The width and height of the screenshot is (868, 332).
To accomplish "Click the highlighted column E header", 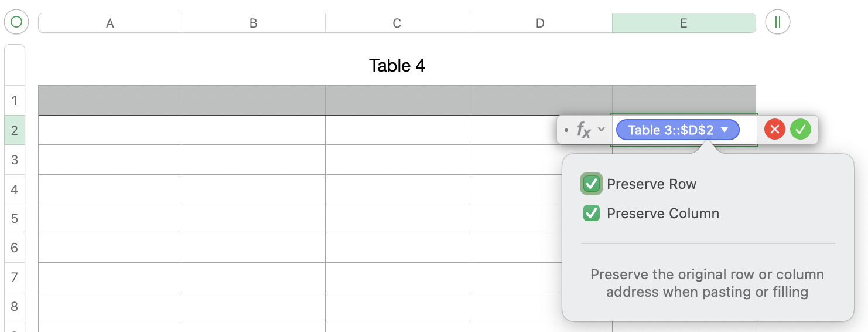I will (x=684, y=23).
